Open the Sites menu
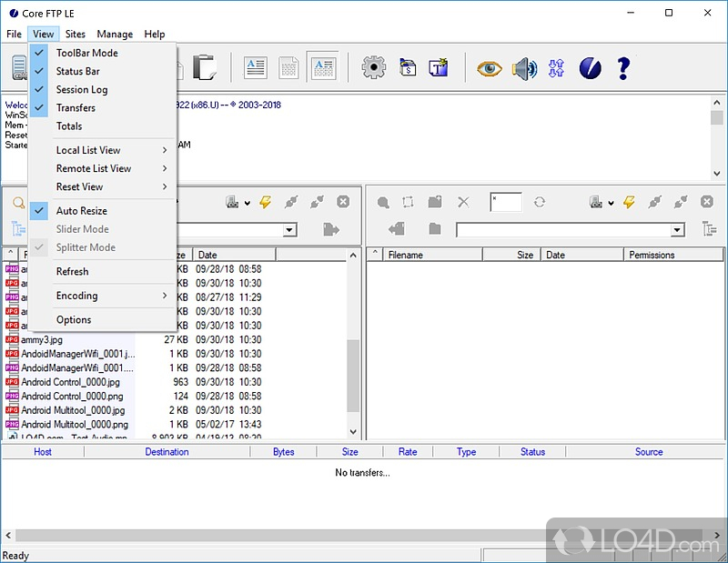 (75, 34)
